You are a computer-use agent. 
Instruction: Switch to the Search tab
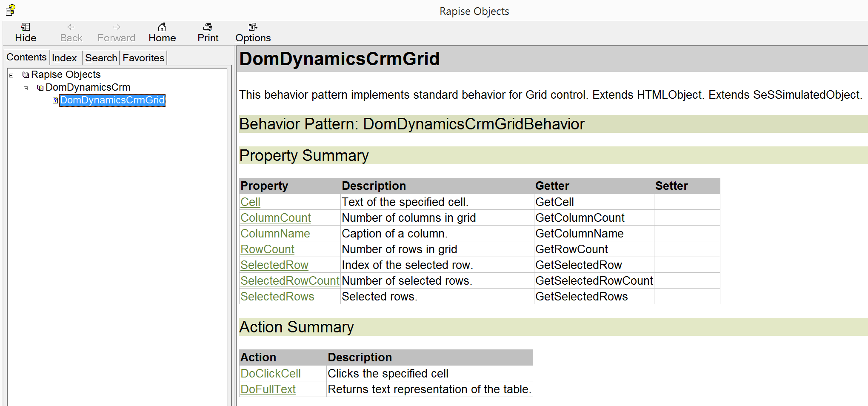101,58
